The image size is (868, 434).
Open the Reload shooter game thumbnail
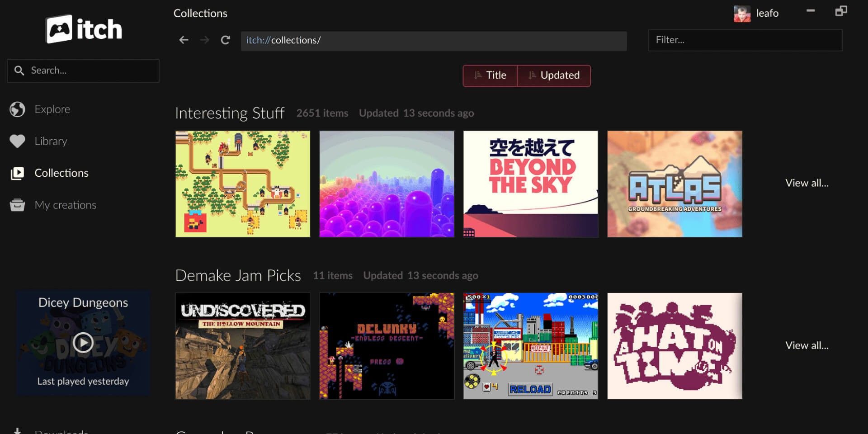[531, 346]
